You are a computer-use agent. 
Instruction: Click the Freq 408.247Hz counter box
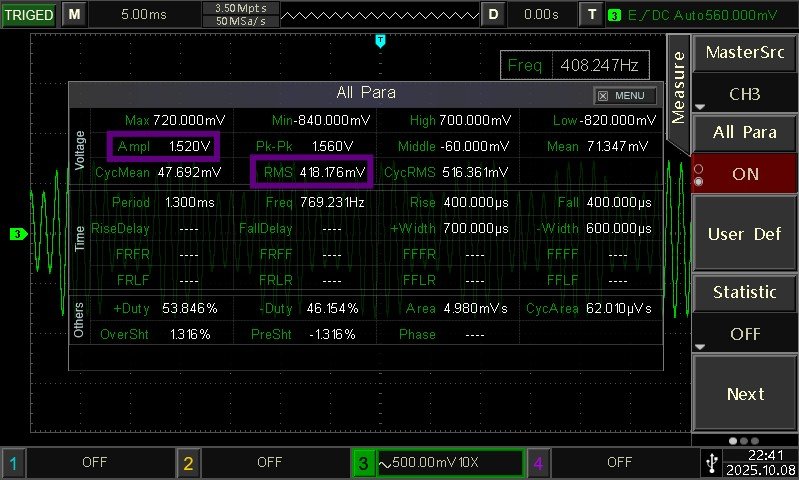[x=575, y=65]
